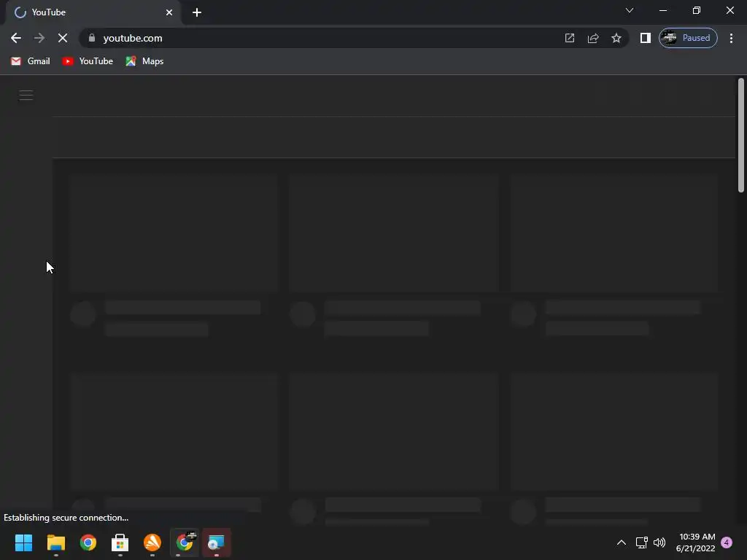
Task: Go back using the browser back arrow
Action: 16,38
